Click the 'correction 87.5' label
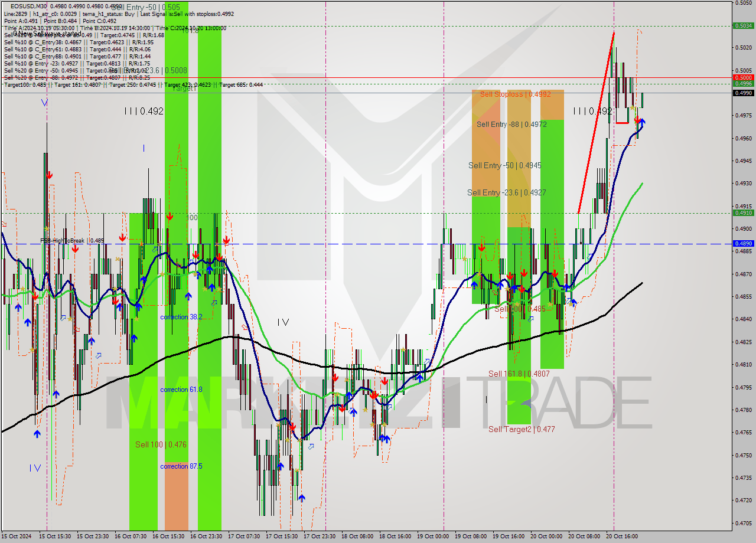Screen dimensions: 756x543 (x=181, y=466)
